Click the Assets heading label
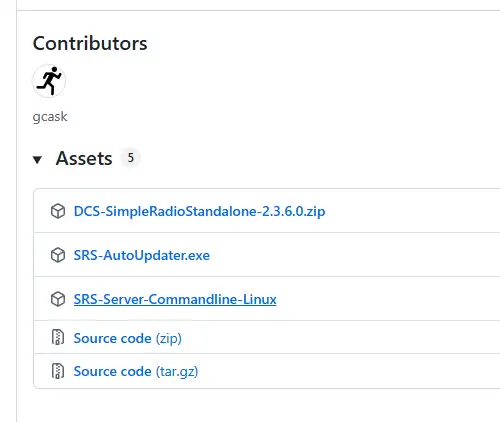500x422 pixels. 84,158
